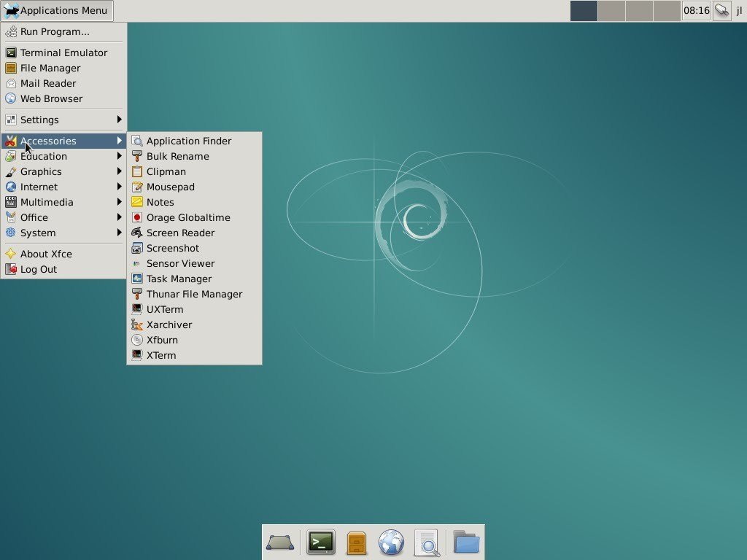The height and width of the screenshot is (560, 747).
Task: Click the Internet globe category icon
Action: coord(10,187)
